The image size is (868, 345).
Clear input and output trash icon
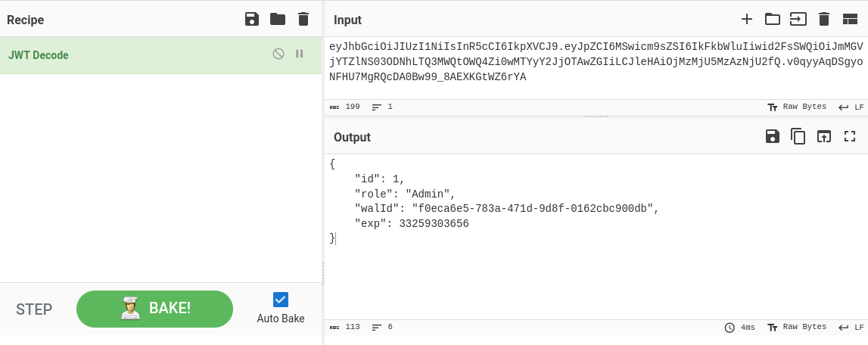pyautogui.click(x=823, y=20)
